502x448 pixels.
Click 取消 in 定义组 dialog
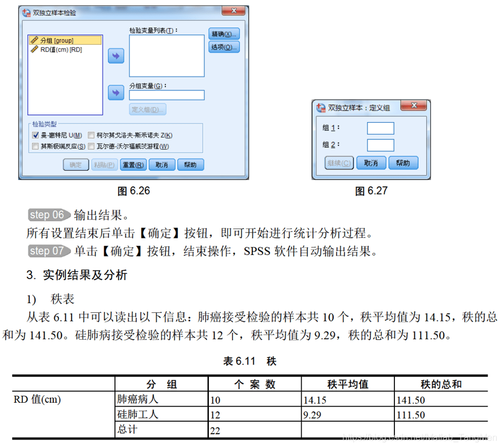click(x=371, y=163)
